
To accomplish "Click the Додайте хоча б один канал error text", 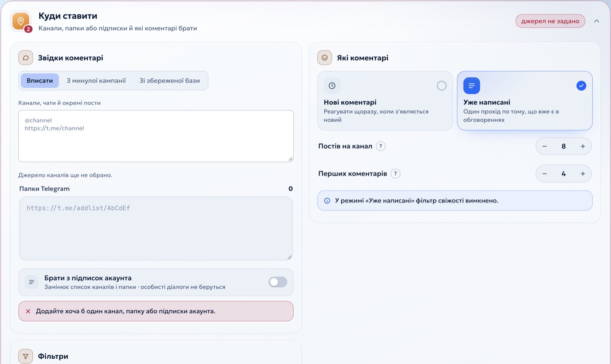I will [126, 311].
